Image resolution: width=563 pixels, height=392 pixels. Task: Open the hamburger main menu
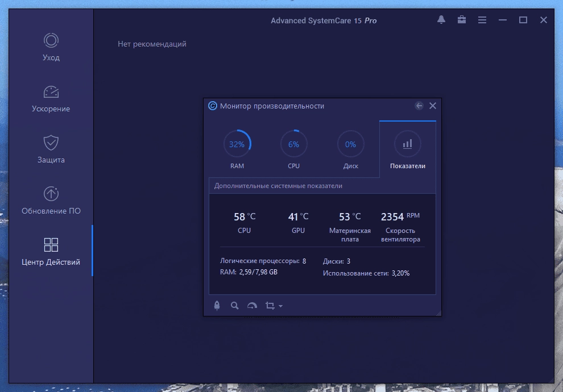click(482, 20)
